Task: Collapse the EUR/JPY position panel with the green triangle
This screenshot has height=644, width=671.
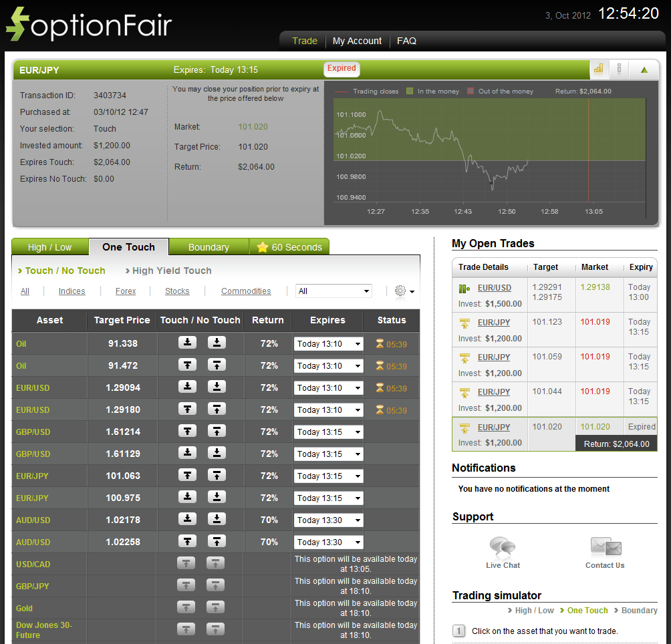Action: coord(645,69)
